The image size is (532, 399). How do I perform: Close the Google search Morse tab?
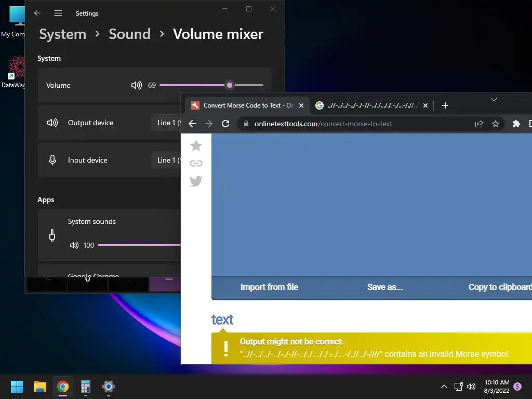click(425, 105)
